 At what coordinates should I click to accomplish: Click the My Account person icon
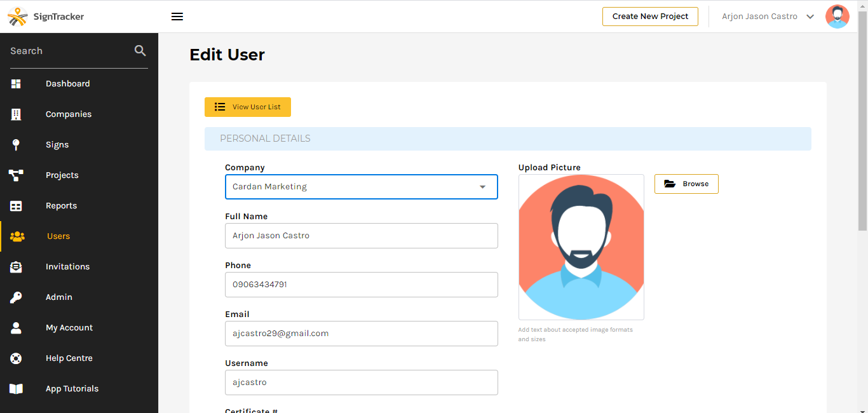pos(17,328)
